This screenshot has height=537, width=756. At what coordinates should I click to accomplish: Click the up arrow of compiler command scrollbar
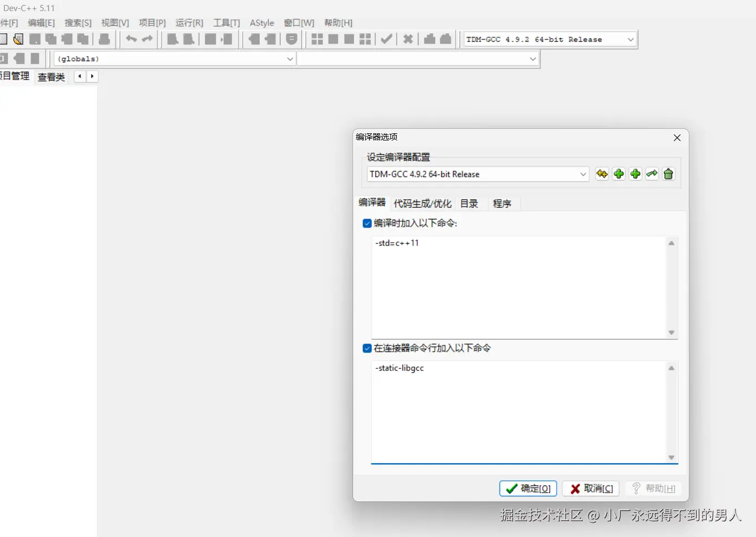[x=672, y=243]
